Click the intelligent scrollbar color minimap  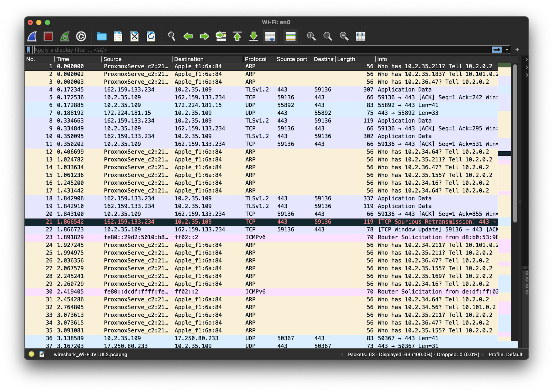coord(504,202)
